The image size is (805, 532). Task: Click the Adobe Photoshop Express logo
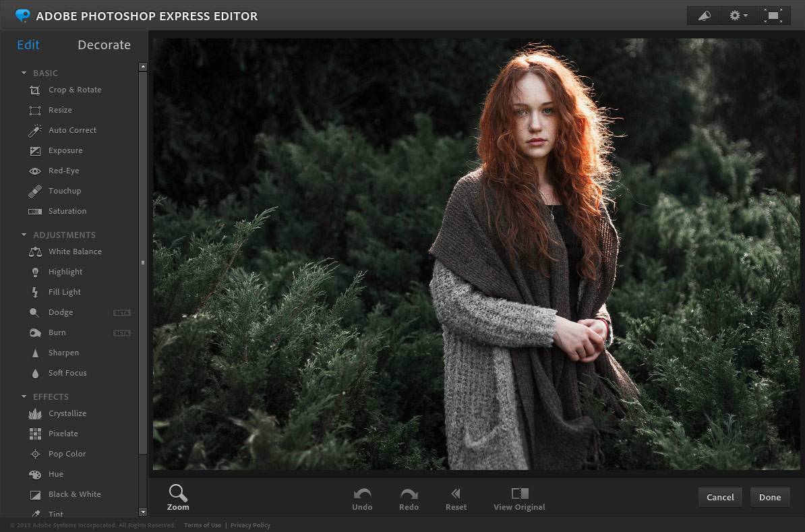[x=23, y=16]
